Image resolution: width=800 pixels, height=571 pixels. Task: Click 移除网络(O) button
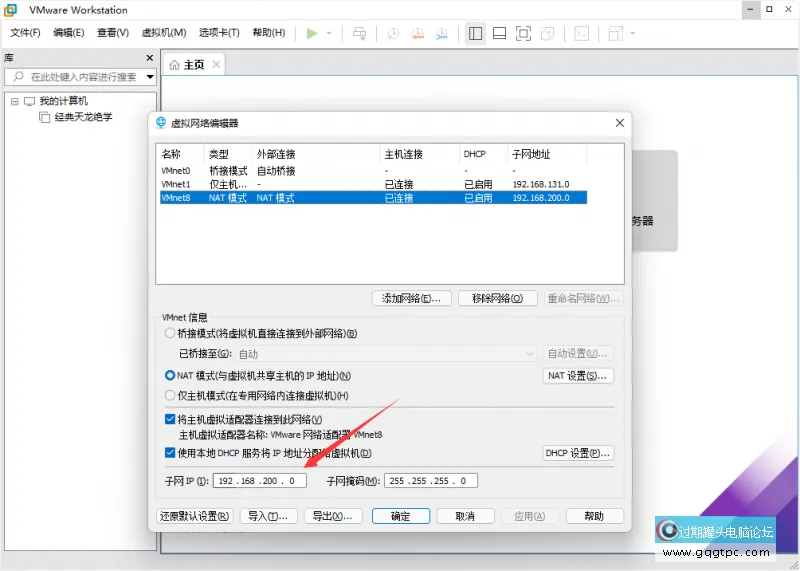pos(497,299)
